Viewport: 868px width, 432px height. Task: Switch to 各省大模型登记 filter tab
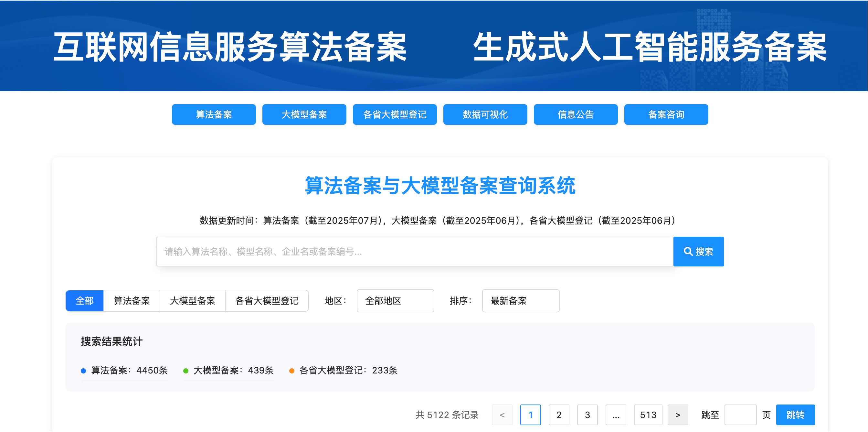pos(267,300)
